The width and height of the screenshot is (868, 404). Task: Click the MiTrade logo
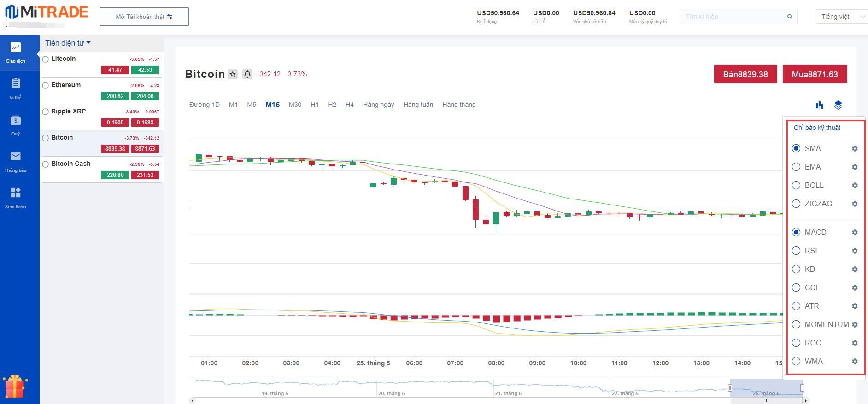pos(46,12)
